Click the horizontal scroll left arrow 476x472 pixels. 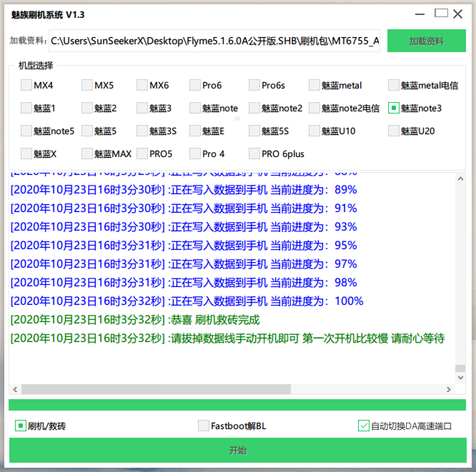pos(15,390)
